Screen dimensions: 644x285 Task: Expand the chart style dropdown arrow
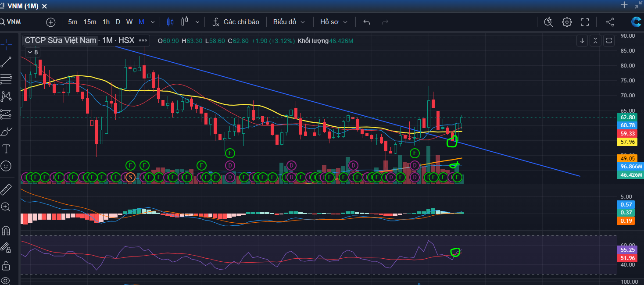click(x=197, y=22)
